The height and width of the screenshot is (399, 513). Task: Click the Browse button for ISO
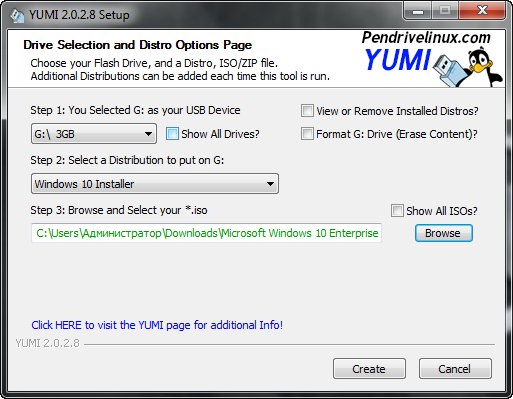pyautogui.click(x=444, y=233)
